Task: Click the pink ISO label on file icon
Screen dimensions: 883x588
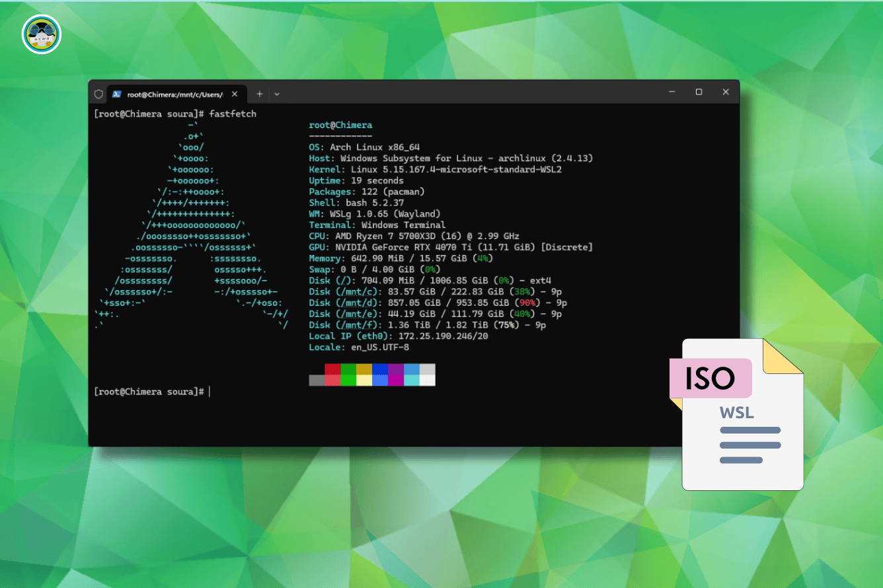Action: tap(710, 379)
